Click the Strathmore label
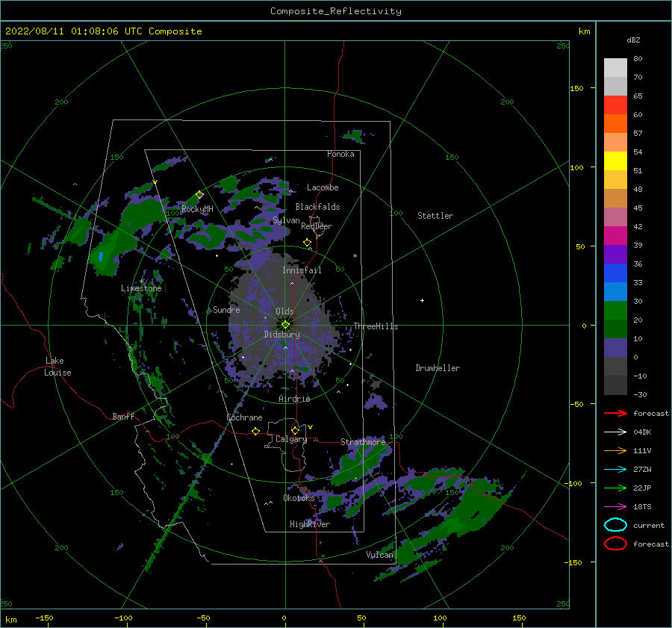This screenshot has height=628, width=672. pyautogui.click(x=363, y=442)
